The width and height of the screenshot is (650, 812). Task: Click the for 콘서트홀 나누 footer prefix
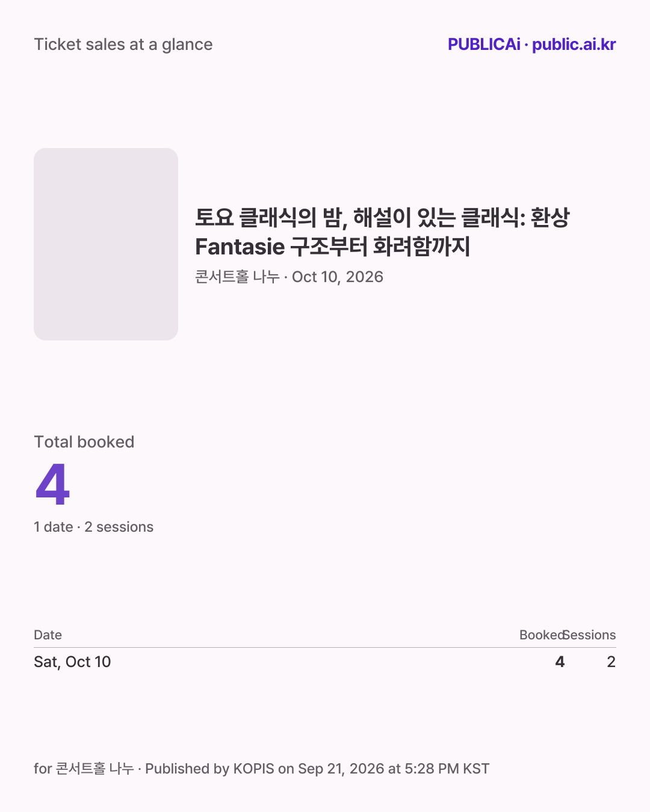click(84, 769)
